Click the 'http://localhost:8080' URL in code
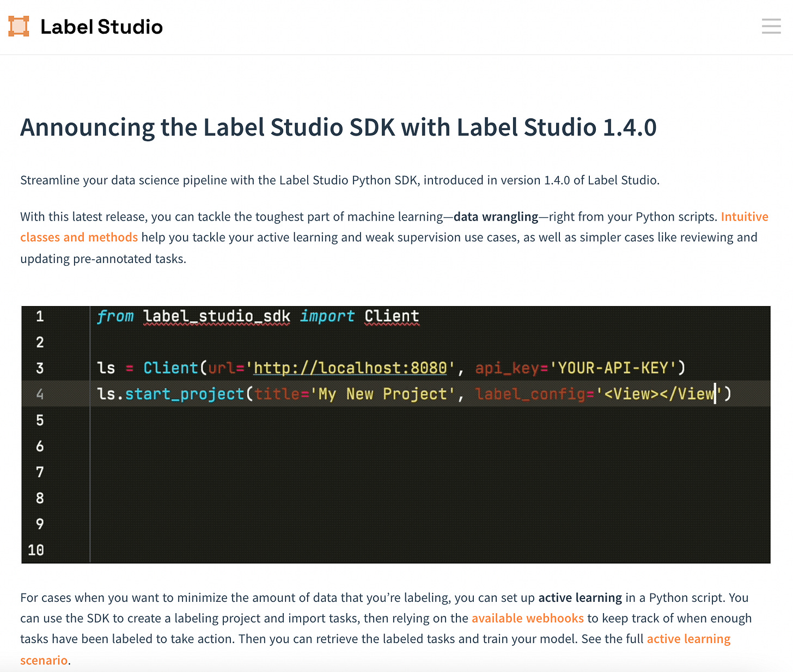This screenshot has height=672, width=793. click(x=350, y=368)
